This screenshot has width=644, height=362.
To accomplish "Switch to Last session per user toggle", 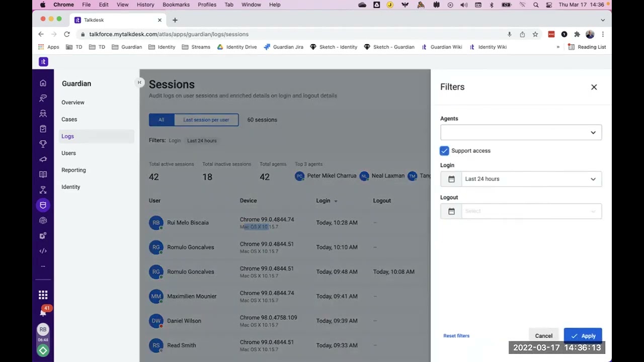I will (206, 120).
